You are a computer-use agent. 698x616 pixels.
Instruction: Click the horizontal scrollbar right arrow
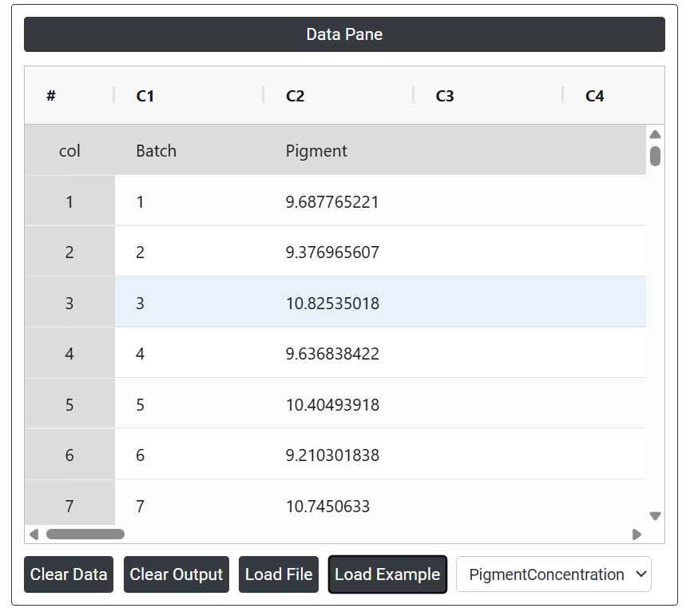click(637, 534)
